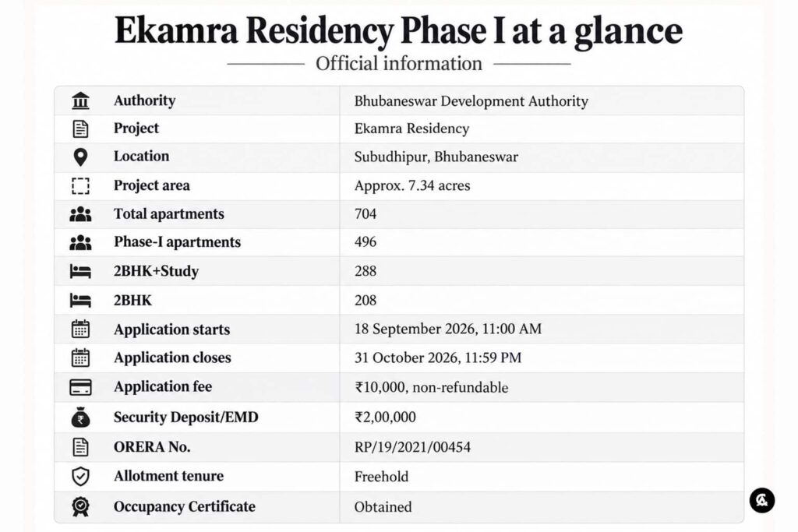Click the calendar icon beside Application starts

(80, 329)
